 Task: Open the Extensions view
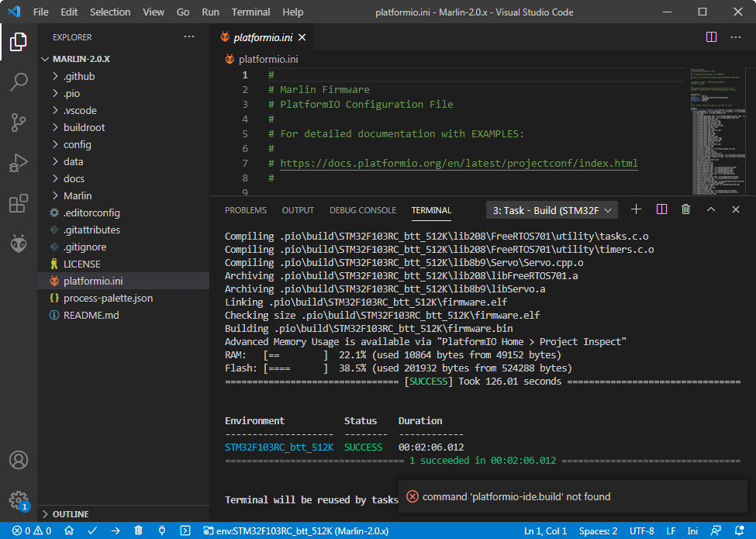(x=19, y=204)
